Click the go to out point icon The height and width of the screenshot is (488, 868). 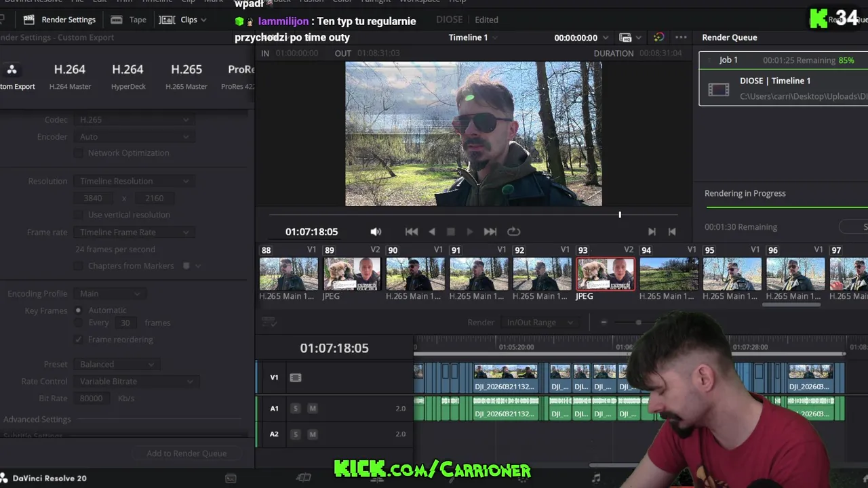[672, 232]
